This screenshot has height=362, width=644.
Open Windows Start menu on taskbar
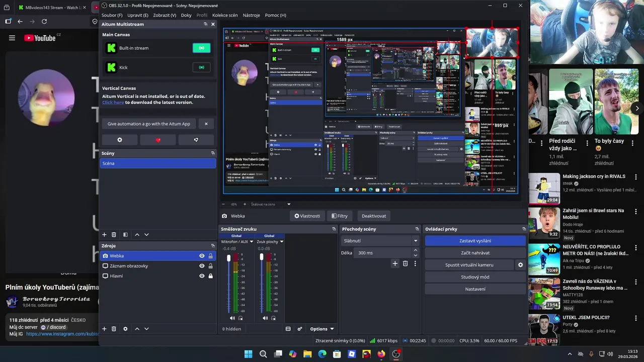click(x=248, y=354)
